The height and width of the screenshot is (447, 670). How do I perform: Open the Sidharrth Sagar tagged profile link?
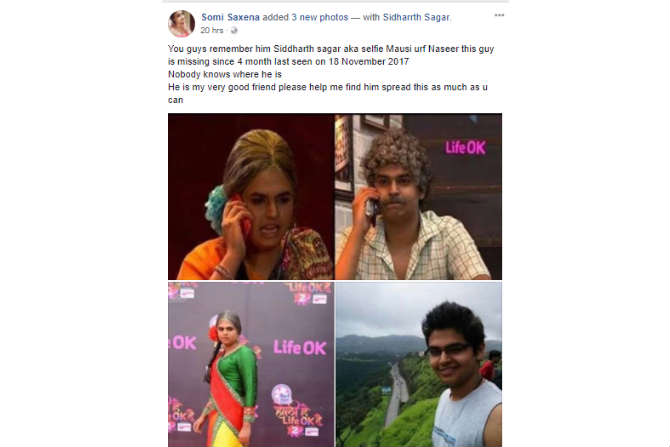(x=416, y=18)
